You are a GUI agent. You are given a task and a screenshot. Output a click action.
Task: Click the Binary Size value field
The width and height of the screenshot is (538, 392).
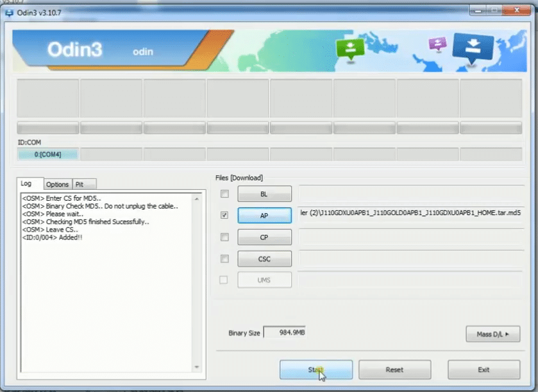click(285, 332)
